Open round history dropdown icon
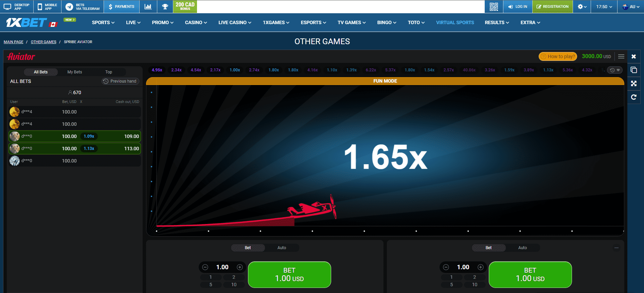This screenshot has height=293, width=644. pos(615,70)
